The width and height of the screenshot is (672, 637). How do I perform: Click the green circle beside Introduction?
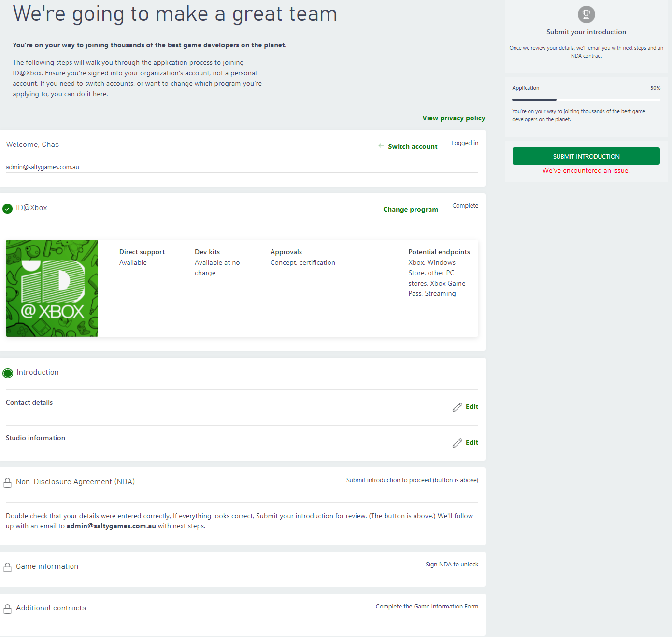click(x=8, y=373)
